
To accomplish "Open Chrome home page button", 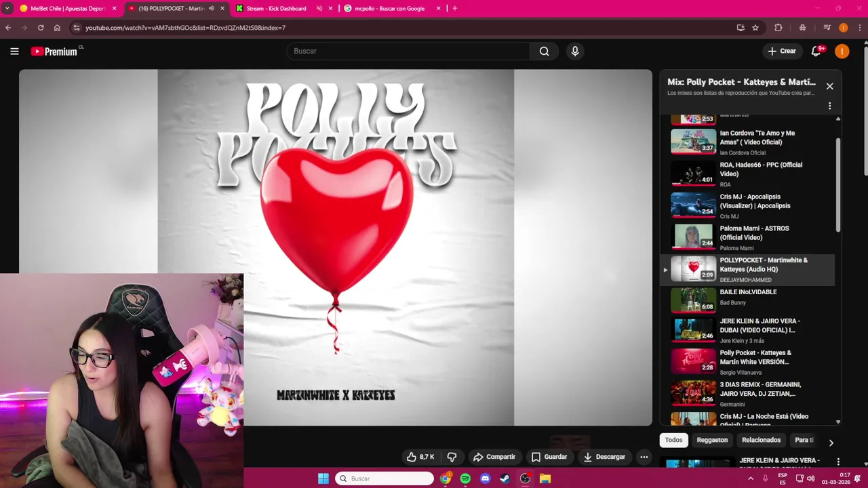I will point(57,28).
